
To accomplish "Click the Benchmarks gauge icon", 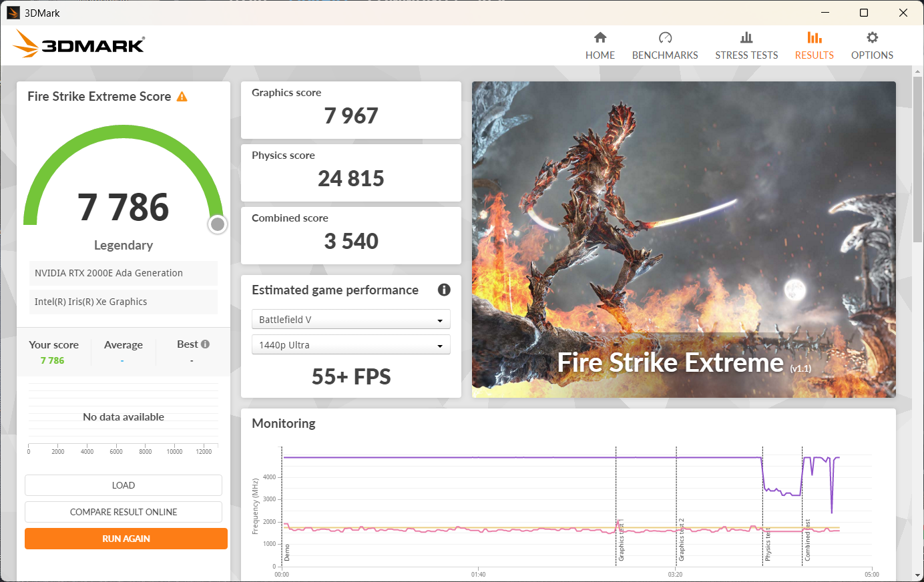I will click(x=665, y=37).
